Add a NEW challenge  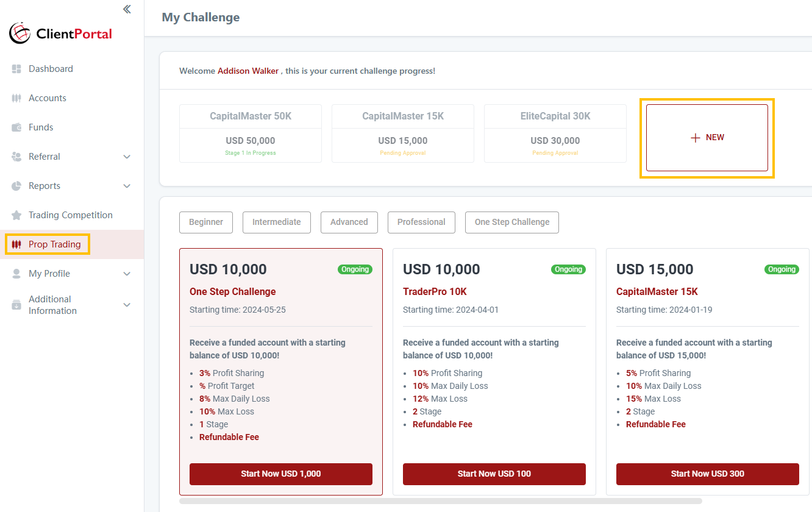coord(707,138)
